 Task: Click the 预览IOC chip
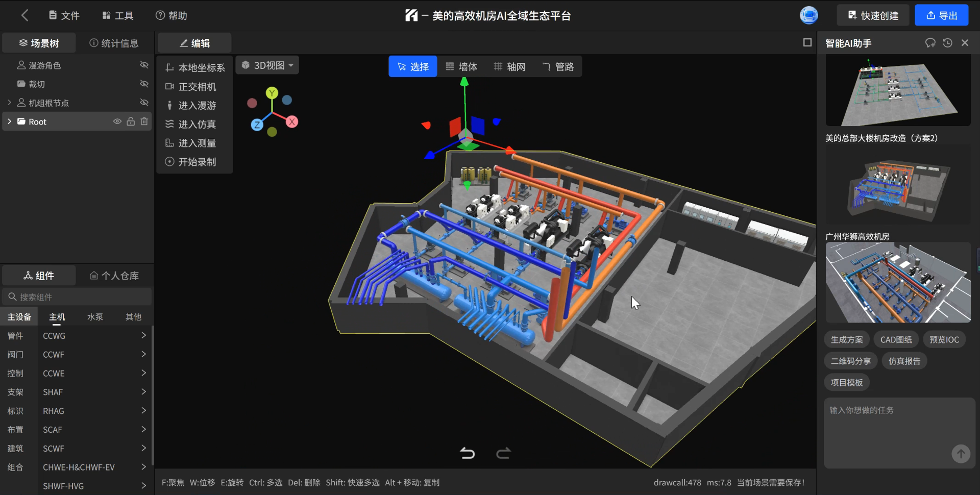944,339
